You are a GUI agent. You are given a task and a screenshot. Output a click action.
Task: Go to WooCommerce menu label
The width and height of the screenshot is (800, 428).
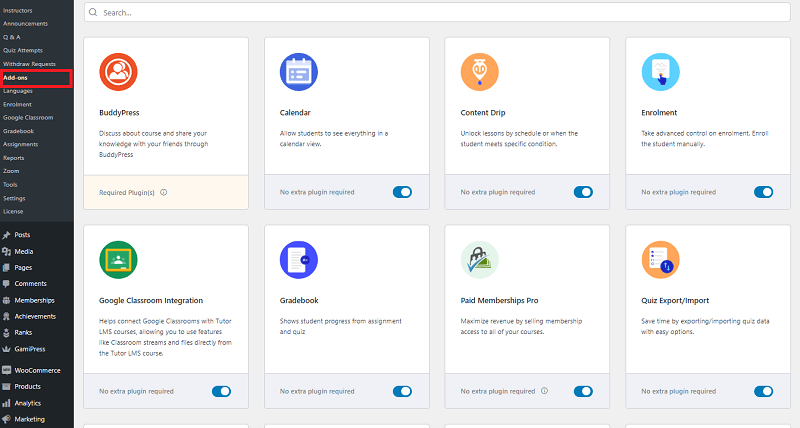37,370
